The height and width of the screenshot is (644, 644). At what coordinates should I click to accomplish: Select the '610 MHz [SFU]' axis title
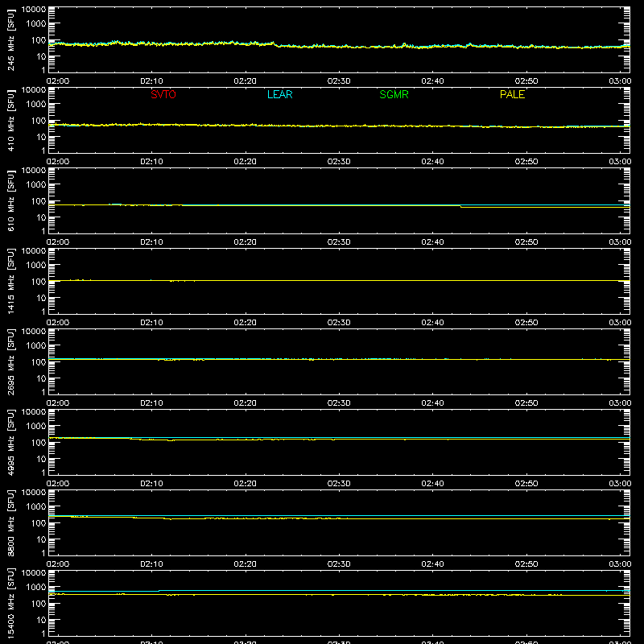tap(10, 201)
